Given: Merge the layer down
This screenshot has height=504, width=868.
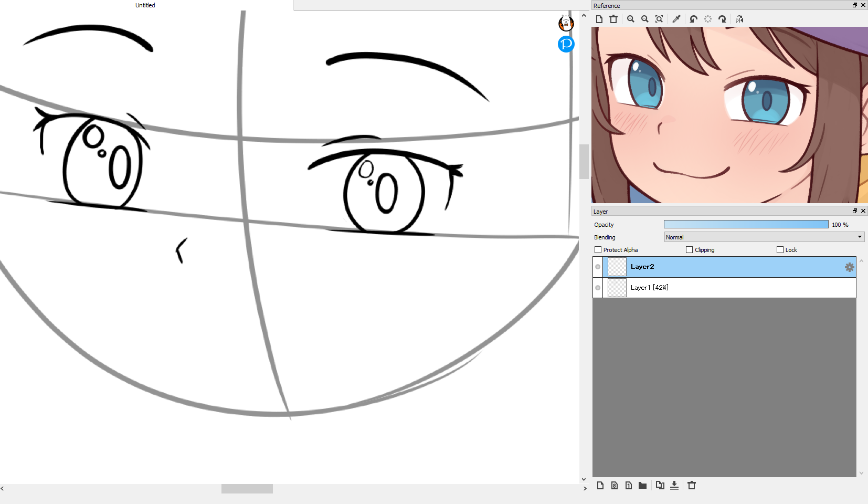Looking at the screenshot, I should 674,486.
